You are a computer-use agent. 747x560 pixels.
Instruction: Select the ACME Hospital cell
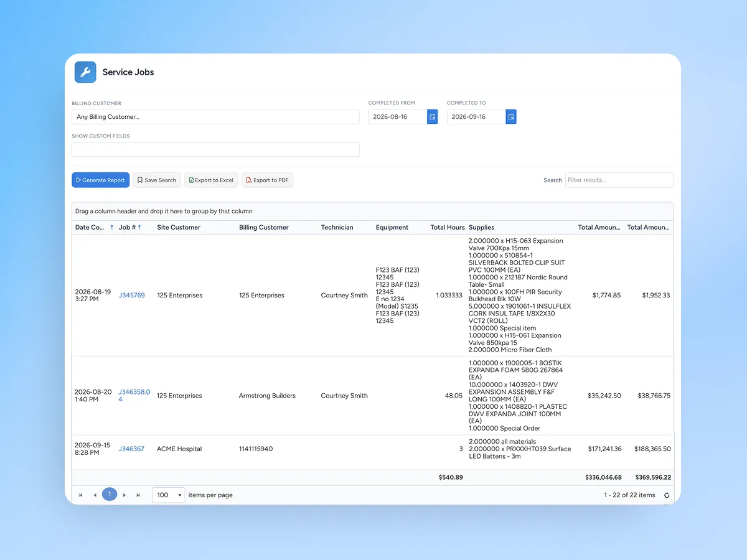tap(179, 449)
